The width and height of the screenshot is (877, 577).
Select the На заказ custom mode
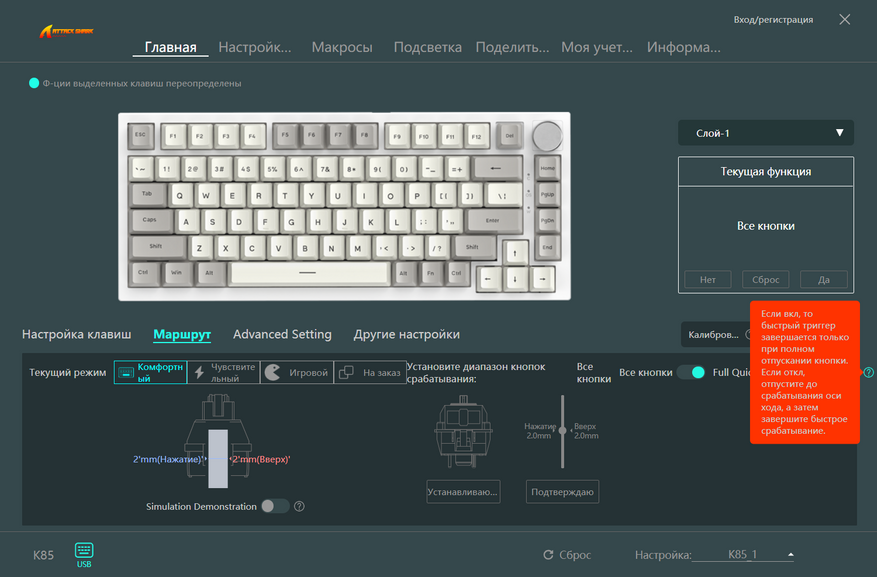pyautogui.click(x=370, y=372)
